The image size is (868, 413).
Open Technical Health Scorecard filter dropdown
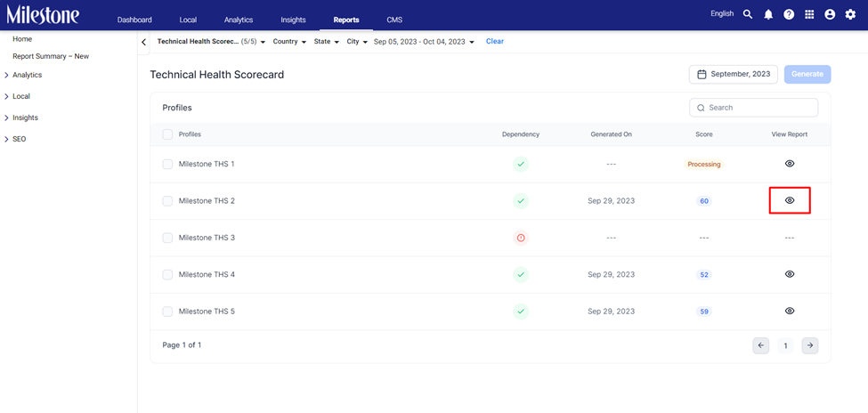tap(212, 42)
